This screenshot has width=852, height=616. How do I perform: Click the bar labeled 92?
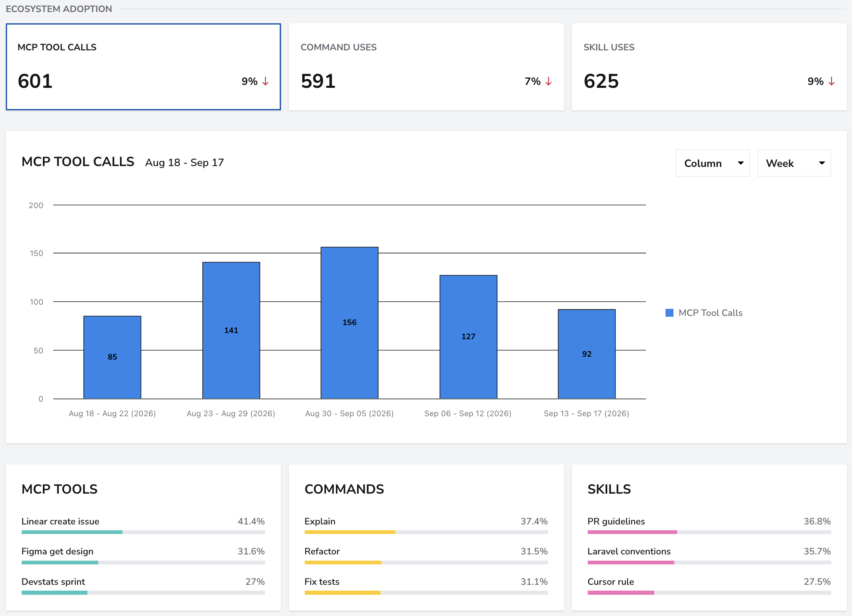pyautogui.click(x=587, y=354)
